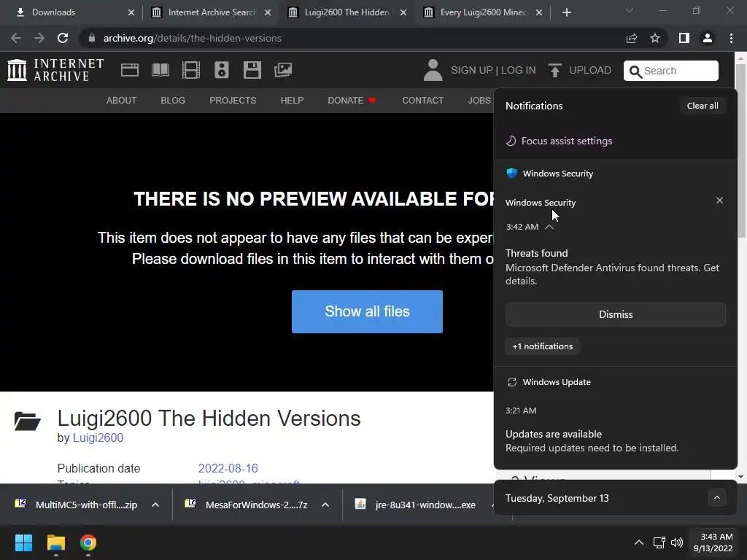747x560 pixels.
Task: Click UPLOAD link
Action: coord(589,70)
